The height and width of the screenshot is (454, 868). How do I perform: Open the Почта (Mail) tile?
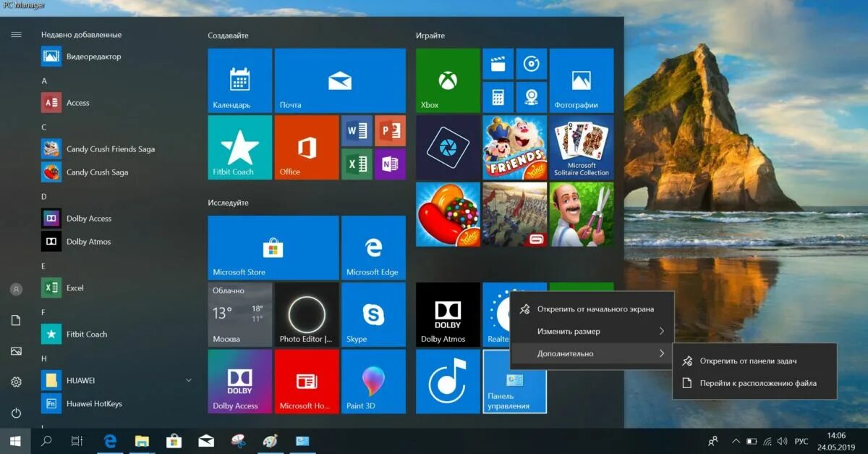click(339, 80)
